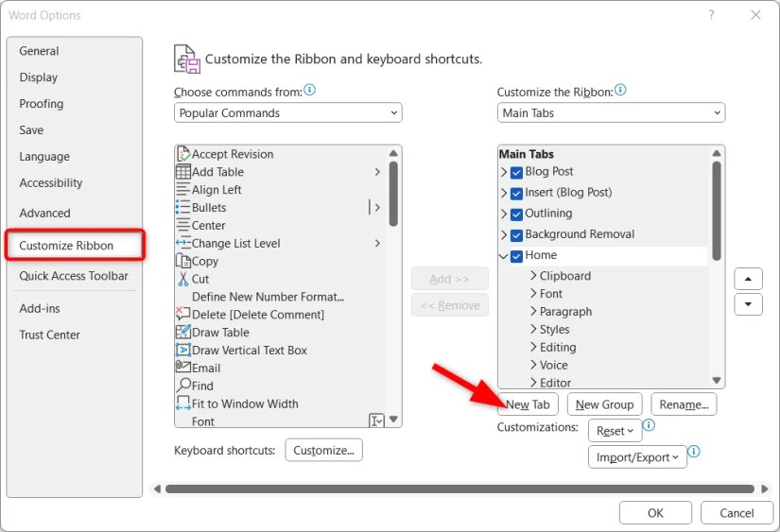Click the New Group button
Viewport: 780px width, 532px height.
point(604,404)
